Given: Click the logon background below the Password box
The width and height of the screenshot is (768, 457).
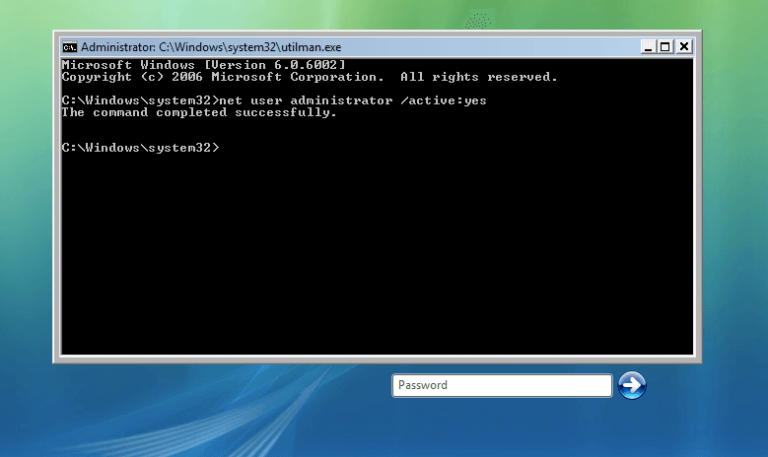Looking at the screenshot, I should (500, 428).
